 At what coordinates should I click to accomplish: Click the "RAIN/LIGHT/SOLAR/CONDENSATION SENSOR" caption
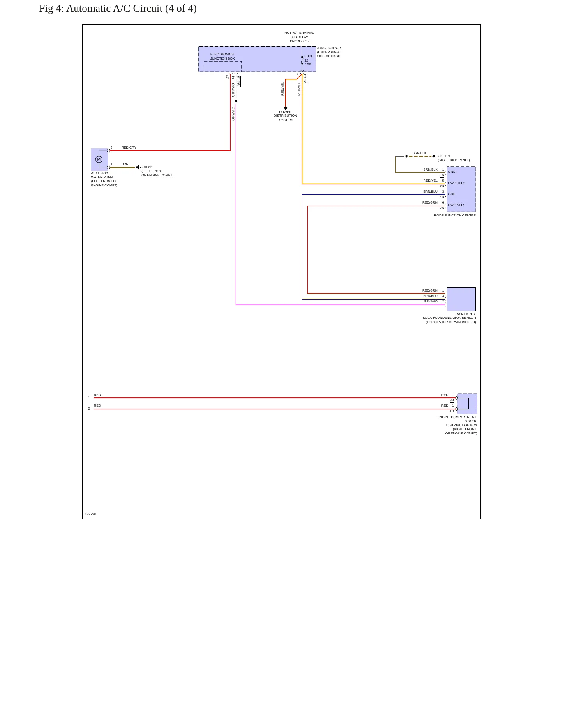pos(450,318)
